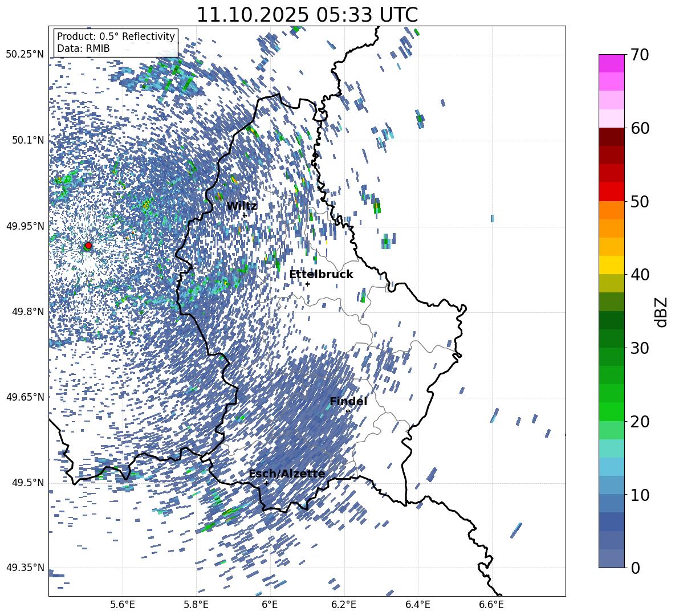675x616 pixels.
Task: Click the 20 colorbar tick label
Action: (640, 422)
